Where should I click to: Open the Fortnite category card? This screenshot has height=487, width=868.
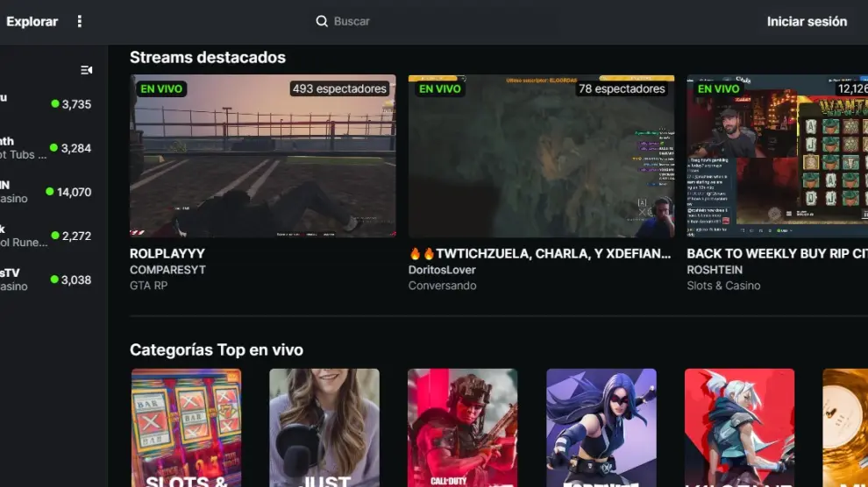[601, 427]
